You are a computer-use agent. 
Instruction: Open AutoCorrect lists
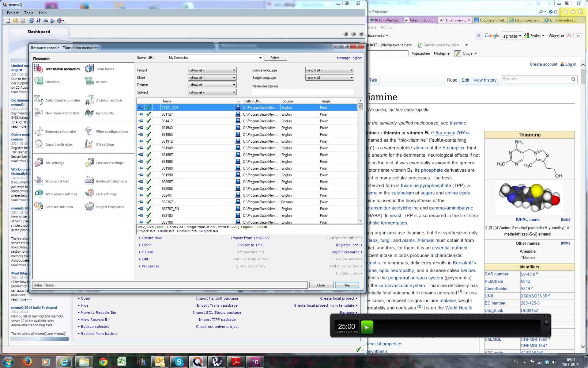pos(104,100)
